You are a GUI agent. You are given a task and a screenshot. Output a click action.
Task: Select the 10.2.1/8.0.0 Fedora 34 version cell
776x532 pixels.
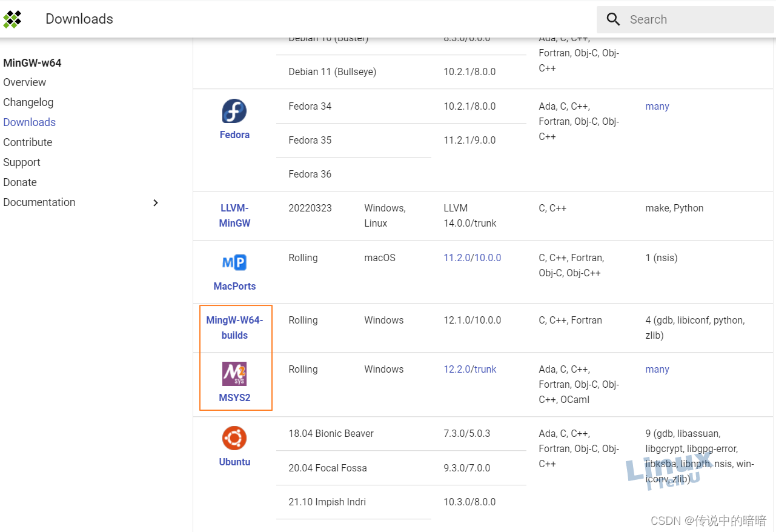pos(469,106)
